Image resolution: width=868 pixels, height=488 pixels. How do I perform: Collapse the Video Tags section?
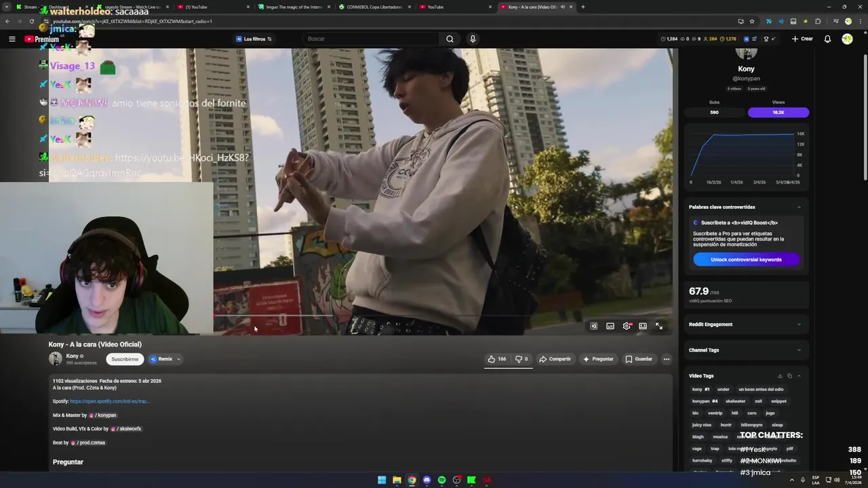pyautogui.click(x=799, y=375)
